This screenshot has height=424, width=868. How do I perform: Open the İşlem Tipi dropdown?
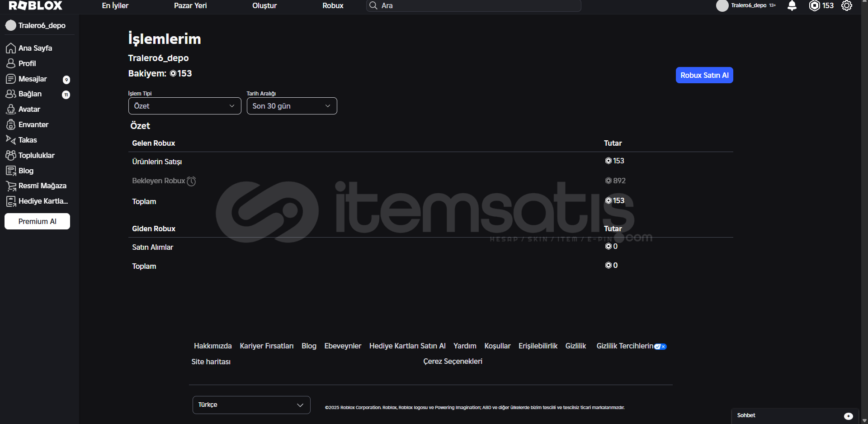click(185, 106)
